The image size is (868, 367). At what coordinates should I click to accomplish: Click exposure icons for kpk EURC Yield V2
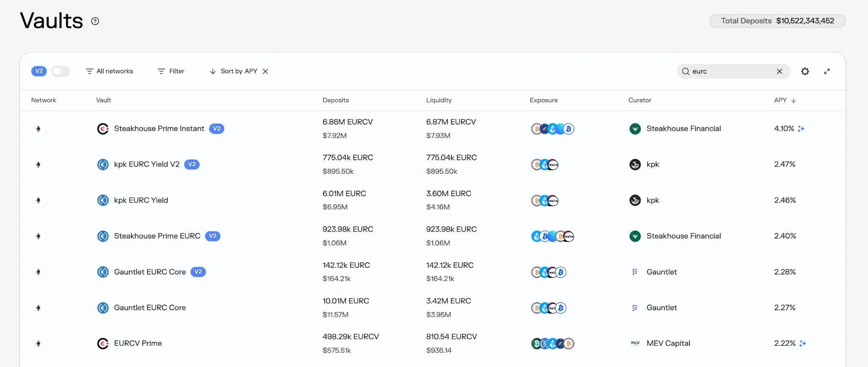tap(545, 164)
